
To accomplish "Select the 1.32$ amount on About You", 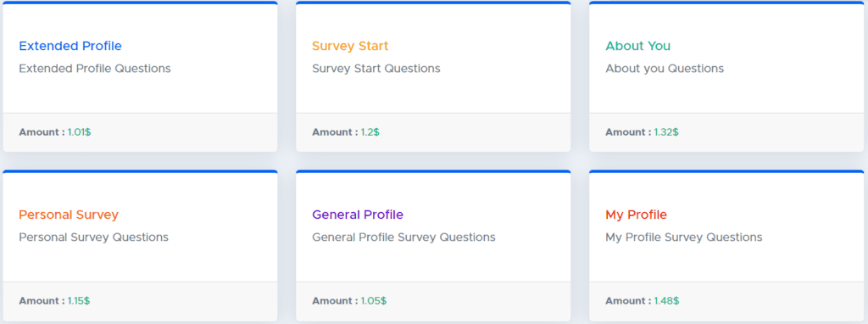I will click(666, 132).
